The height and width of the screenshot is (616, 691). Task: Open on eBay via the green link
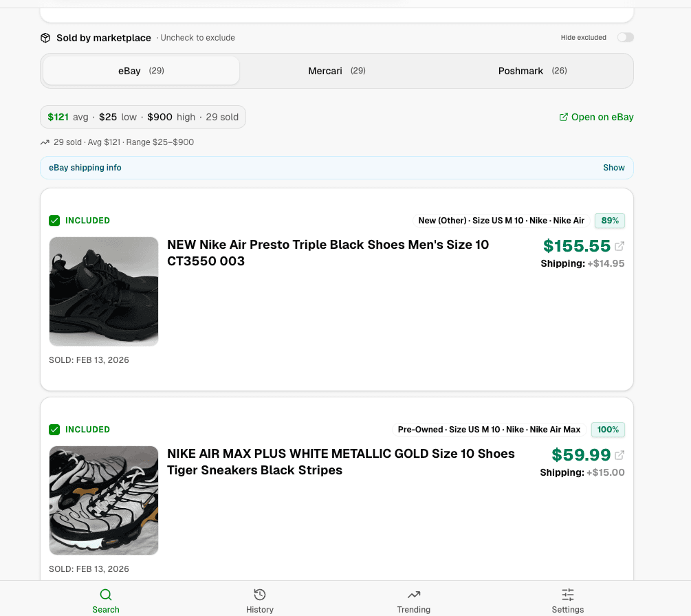tap(602, 117)
